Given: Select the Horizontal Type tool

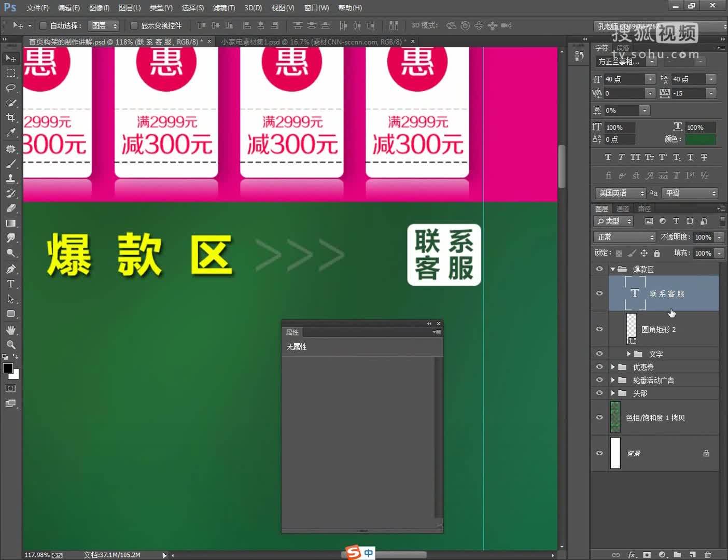Looking at the screenshot, I should 11,284.
